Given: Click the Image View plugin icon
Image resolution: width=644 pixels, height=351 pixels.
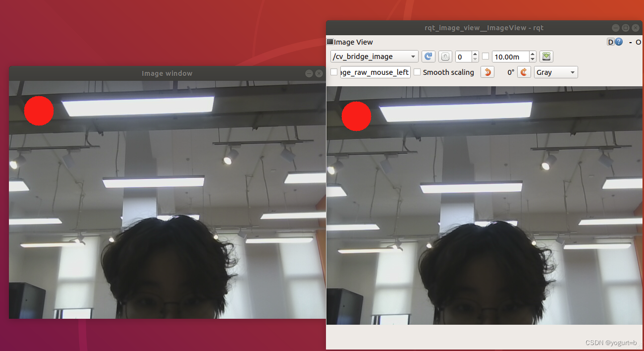Looking at the screenshot, I should pos(330,42).
